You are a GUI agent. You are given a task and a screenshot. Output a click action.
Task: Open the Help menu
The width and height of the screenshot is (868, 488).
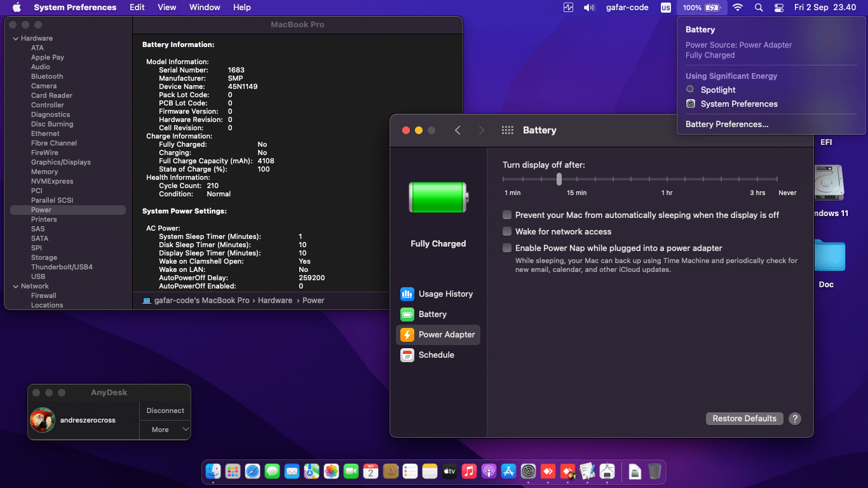pyautogui.click(x=242, y=8)
